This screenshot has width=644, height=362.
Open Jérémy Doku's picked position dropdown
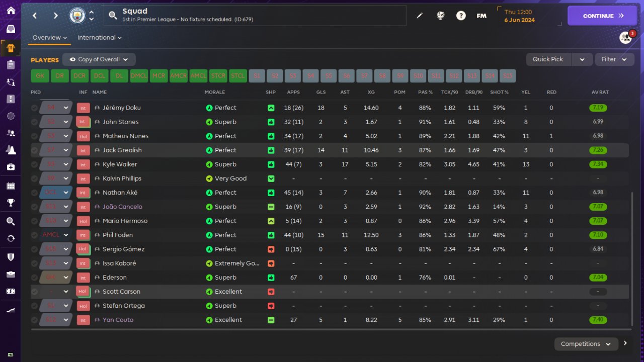[56, 108]
